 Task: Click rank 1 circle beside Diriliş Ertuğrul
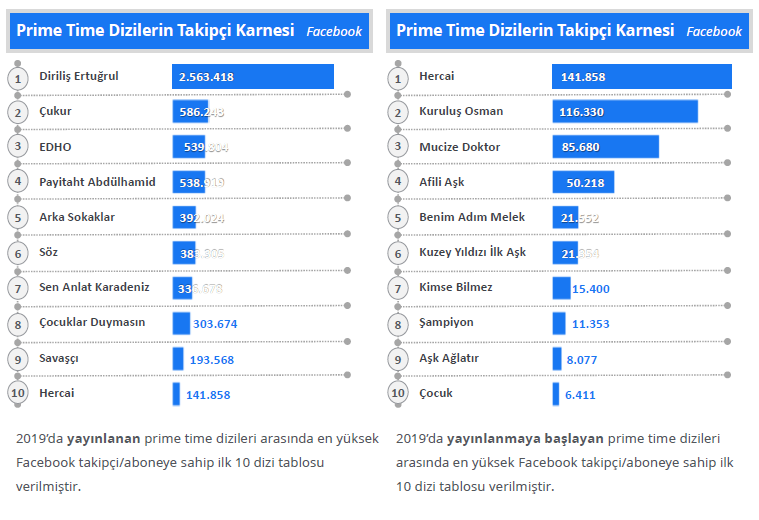18,78
